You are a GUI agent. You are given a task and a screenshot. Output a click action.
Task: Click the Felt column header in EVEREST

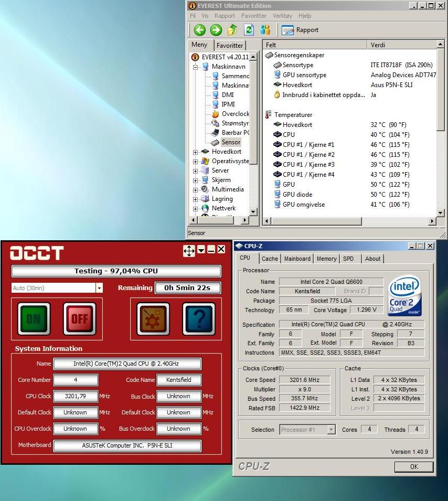(x=315, y=45)
